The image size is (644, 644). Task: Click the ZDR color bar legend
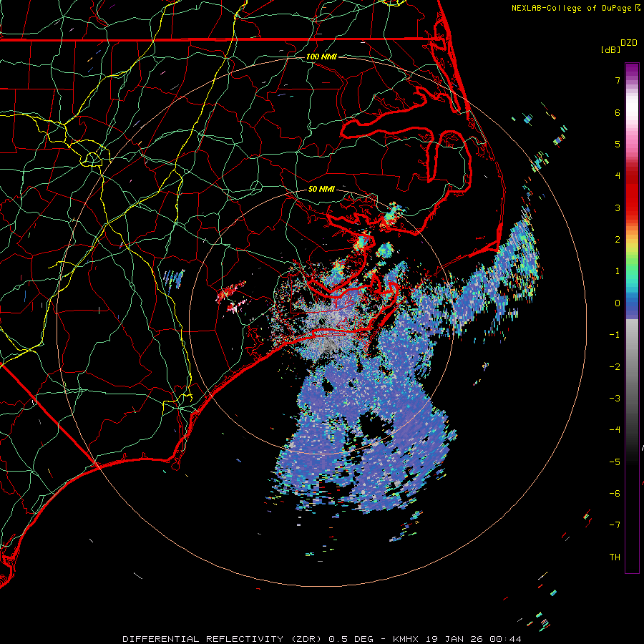pos(632,318)
